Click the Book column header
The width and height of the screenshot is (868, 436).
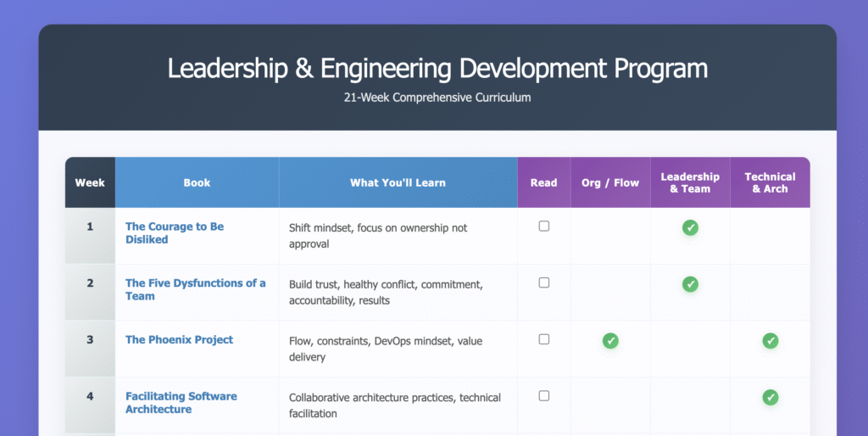[x=197, y=182]
